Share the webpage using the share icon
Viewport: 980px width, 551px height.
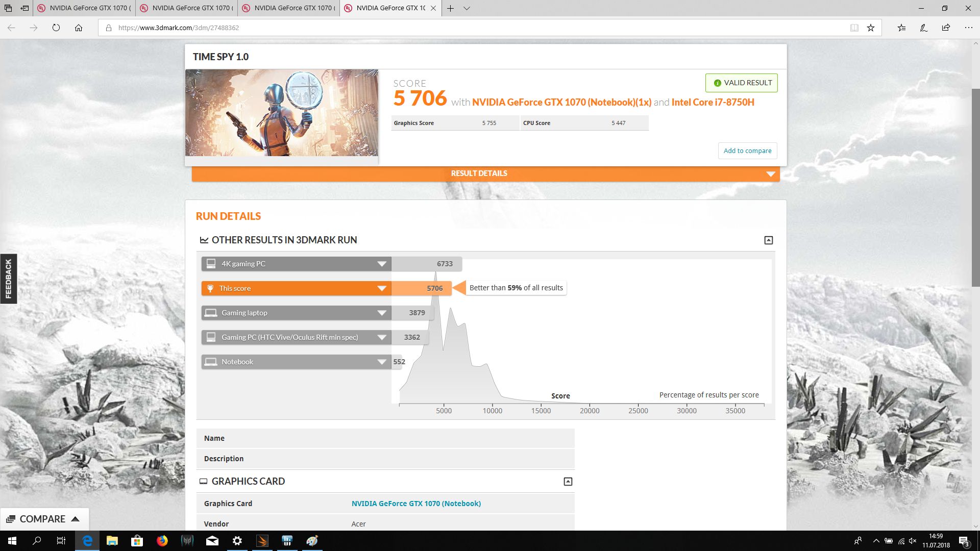pyautogui.click(x=946, y=28)
